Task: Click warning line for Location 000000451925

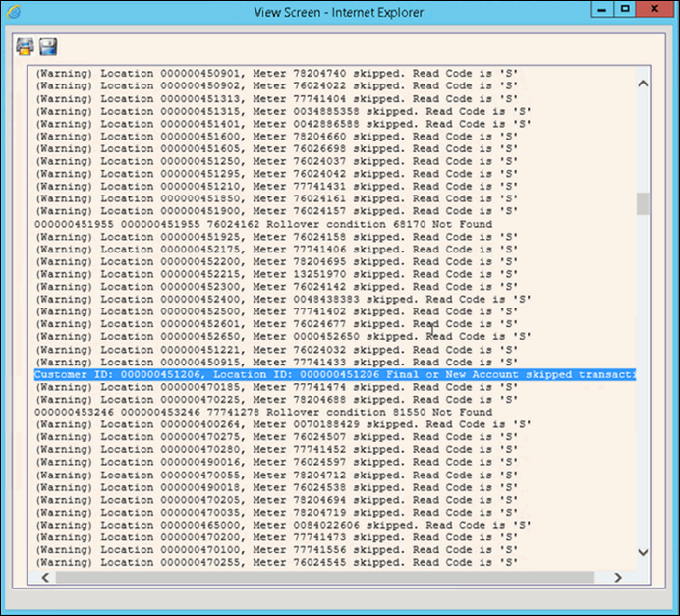Action: (x=276, y=237)
